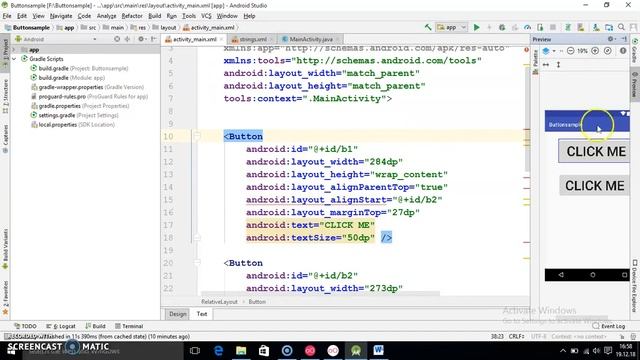This screenshot has height=360, width=640.
Task: Open Structure side tool window
Action: point(5,96)
